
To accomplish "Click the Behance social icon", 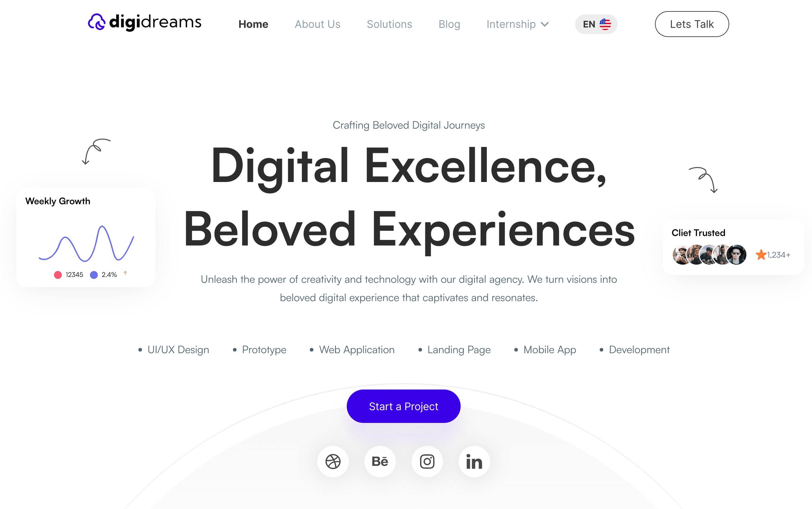I will 380,461.
